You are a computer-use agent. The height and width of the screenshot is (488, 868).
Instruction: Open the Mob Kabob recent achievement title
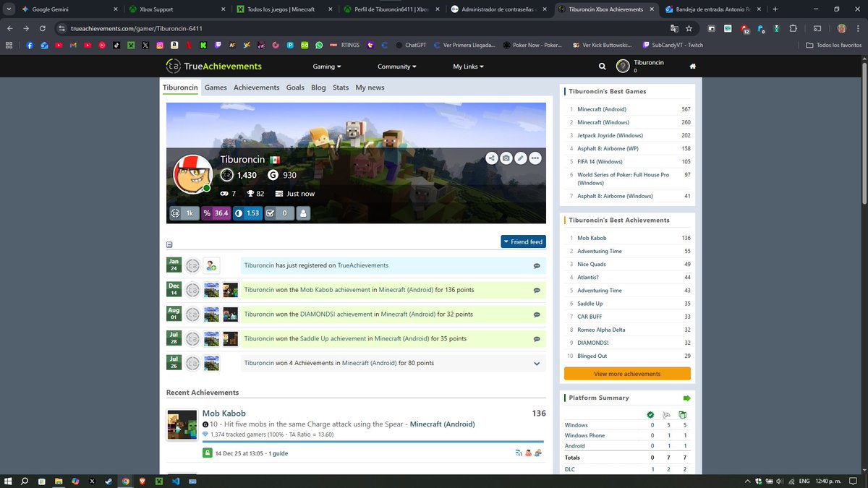tap(224, 414)
